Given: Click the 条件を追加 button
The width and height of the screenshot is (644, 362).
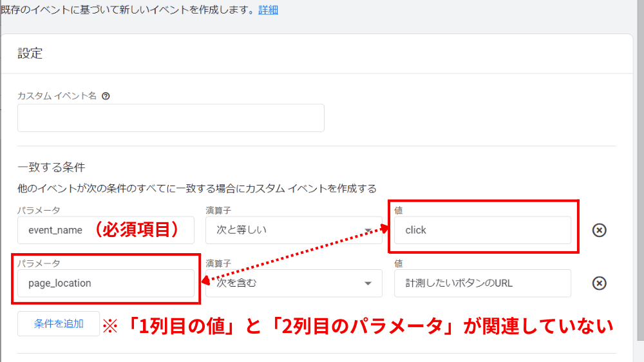Looking at the screenshot, I should (x=59, y=324).
